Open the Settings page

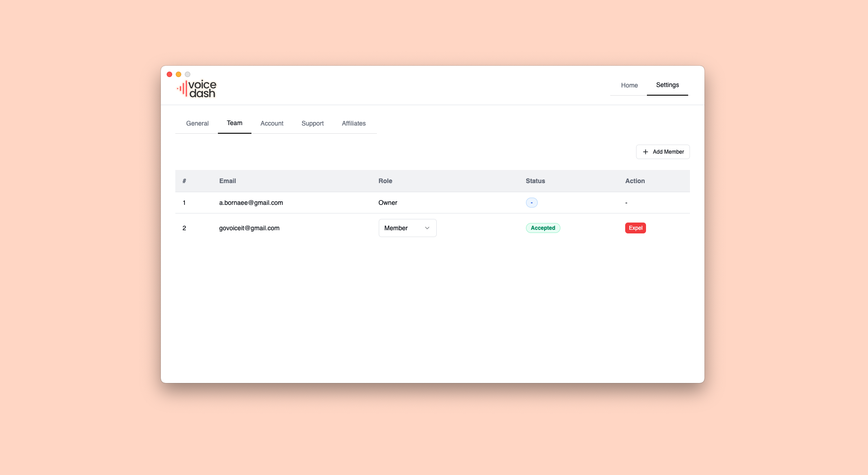click(667, 85)
